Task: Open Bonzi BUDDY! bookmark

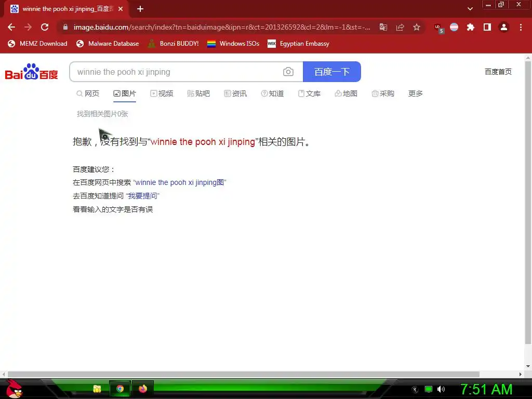Action: [174, 44]
